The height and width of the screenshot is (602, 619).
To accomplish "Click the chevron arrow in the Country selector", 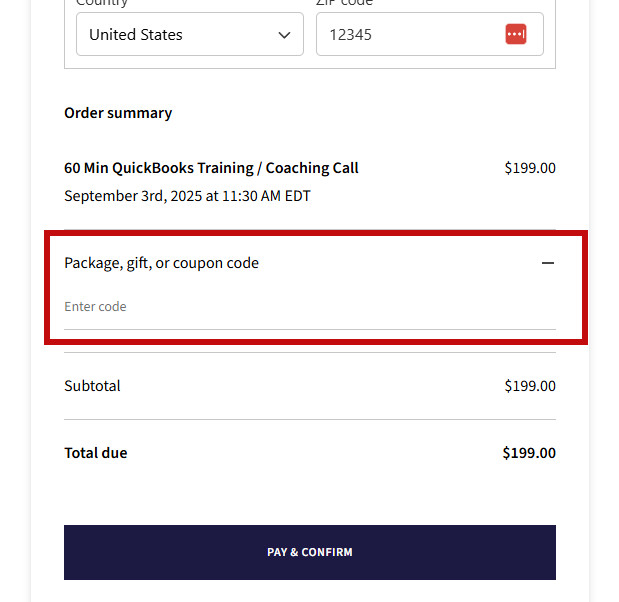I will pyautogui.click(x=283, y=35).
